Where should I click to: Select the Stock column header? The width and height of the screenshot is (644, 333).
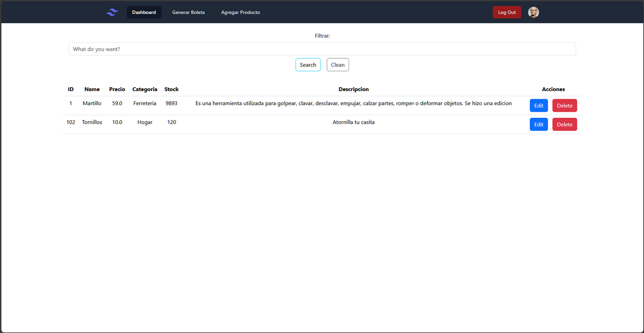(x=171, y=89)
